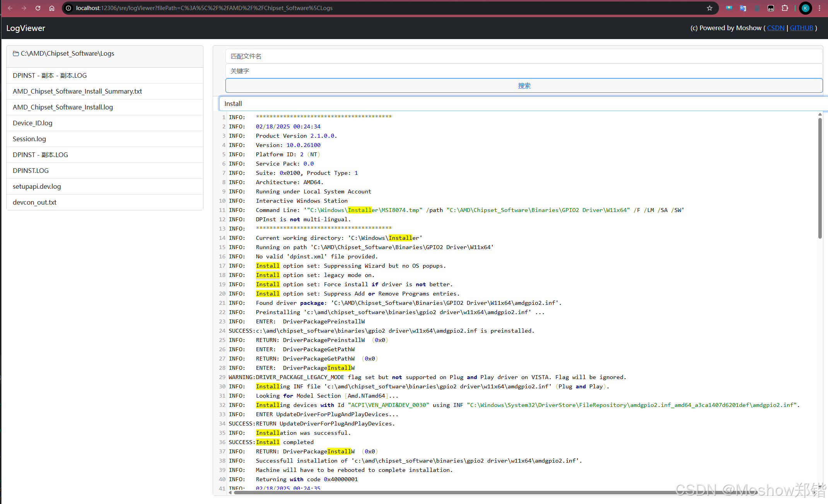828x504 pixels.
Task: Open the extensions puzzle icon
Action: 785,8
